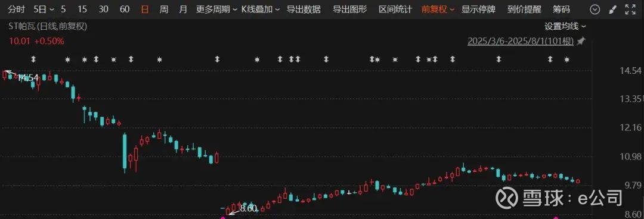Select the 周 weekly tab
The height and width of the screenshot is (219, 644).
pyautogui.click(x=164, y=10)
